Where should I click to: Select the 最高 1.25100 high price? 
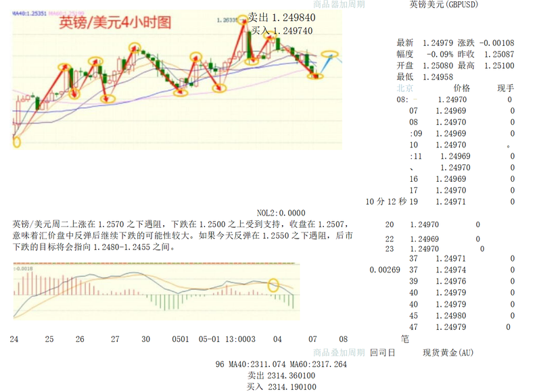tap(486, 66)
